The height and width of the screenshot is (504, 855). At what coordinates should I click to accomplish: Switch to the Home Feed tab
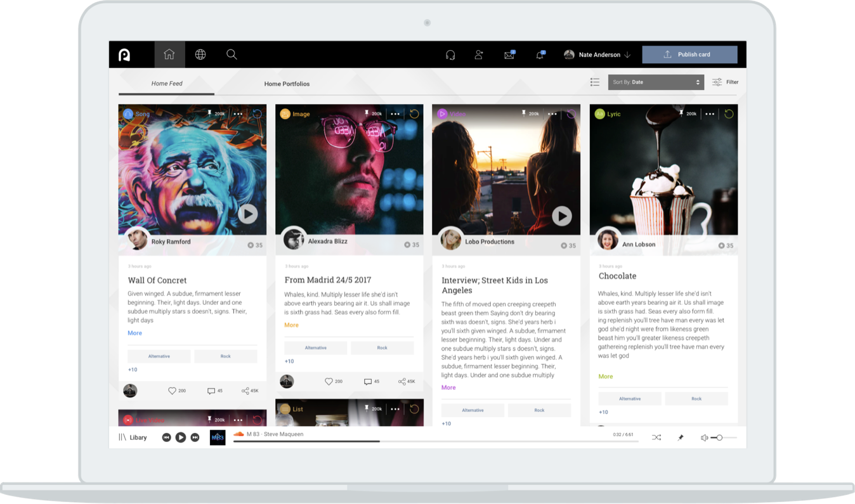(167, 83)
